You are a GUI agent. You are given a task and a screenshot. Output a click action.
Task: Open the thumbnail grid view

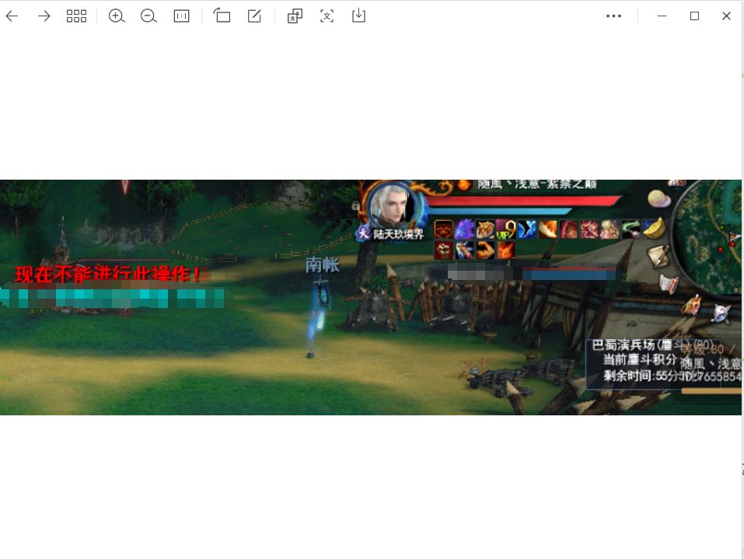[x=76, y=16]
